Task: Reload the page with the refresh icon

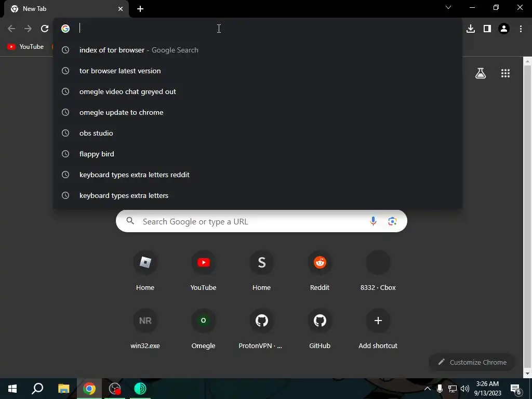Action: pos(45,29)
